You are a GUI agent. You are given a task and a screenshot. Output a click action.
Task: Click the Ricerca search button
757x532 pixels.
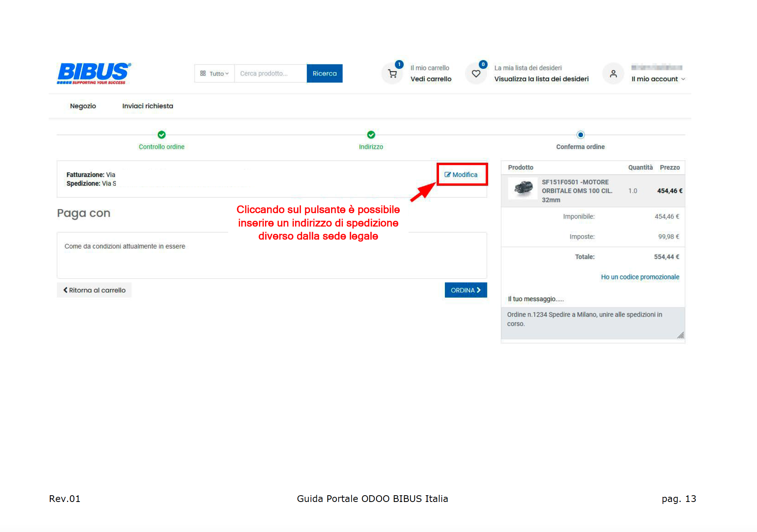[x=324, y=74]
